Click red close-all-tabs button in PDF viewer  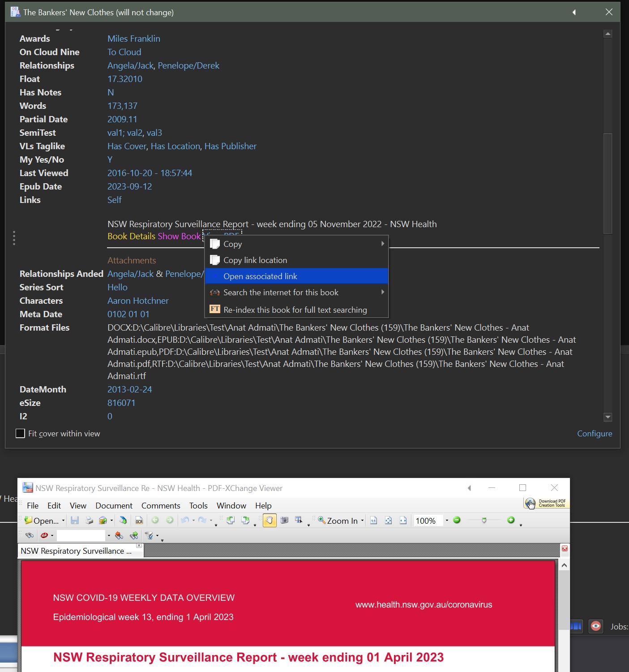(x=565, y=548)
